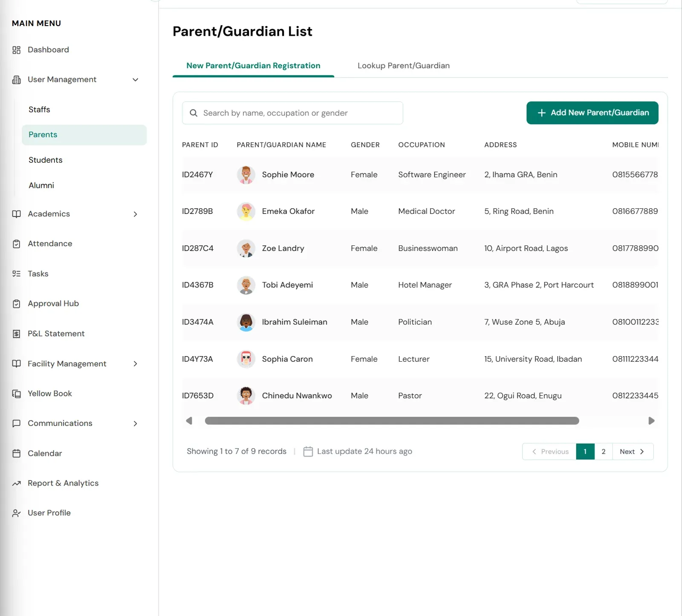This screenshot has height=616, width=682.
Task: Select New Parent/Guardian Registration tab
Action: point(253,66)
